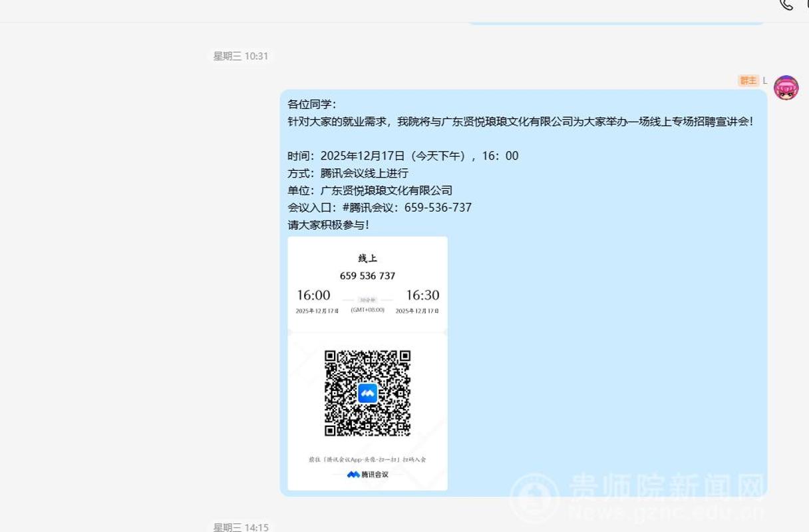The height and width of the screenshot is (532, 809).
Task: Click the phone call icon
Action: [786, 4]
